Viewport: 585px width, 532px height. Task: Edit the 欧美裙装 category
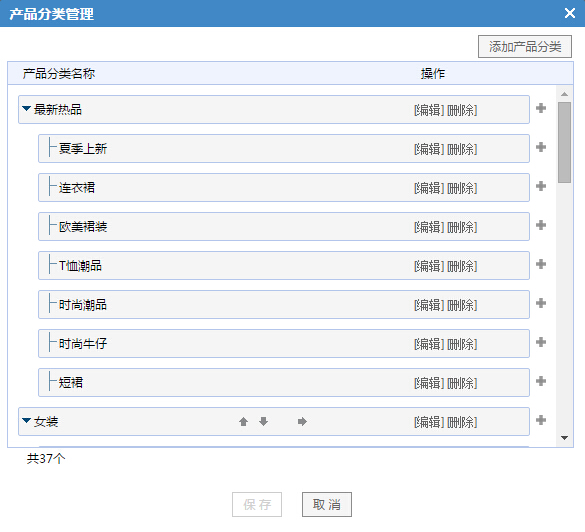pyautogui.click(x=429, y=227)
